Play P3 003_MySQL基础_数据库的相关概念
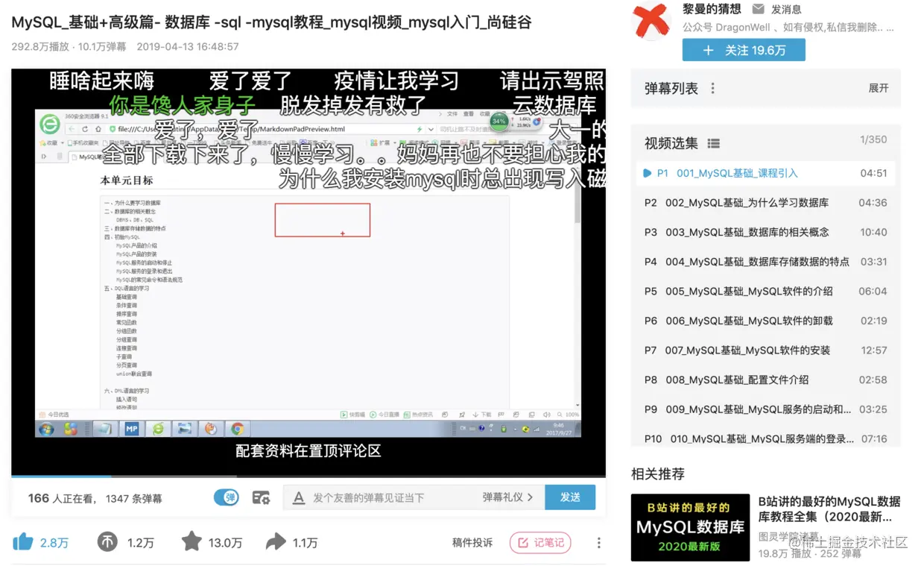The height and width of the screenshot is (566, 924). coord(765,232)
